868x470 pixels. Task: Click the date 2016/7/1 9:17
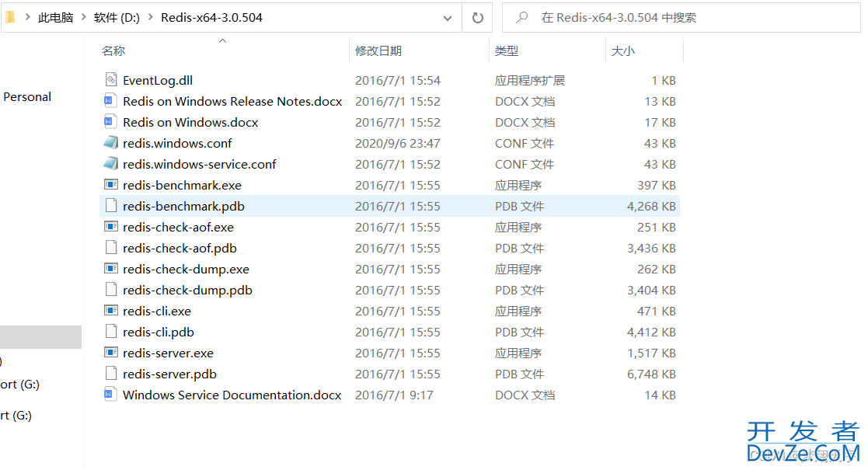pos(394,395)
